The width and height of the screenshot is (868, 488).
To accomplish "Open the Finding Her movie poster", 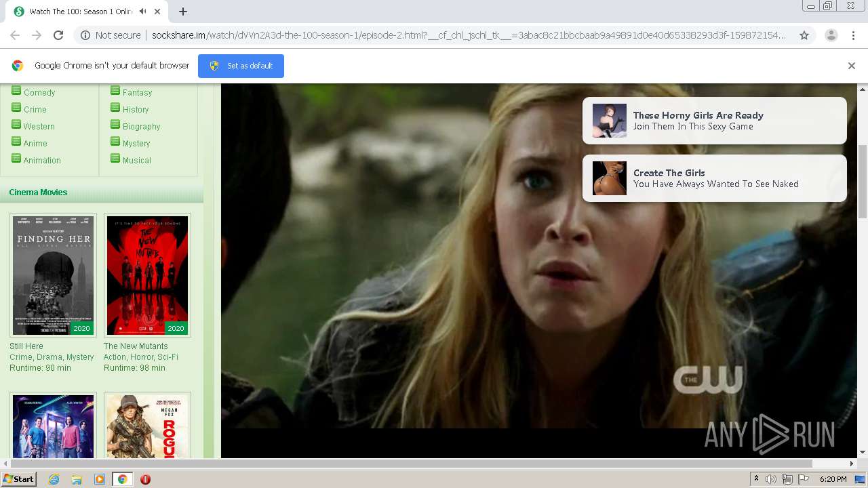I will (x=54, y=275).
